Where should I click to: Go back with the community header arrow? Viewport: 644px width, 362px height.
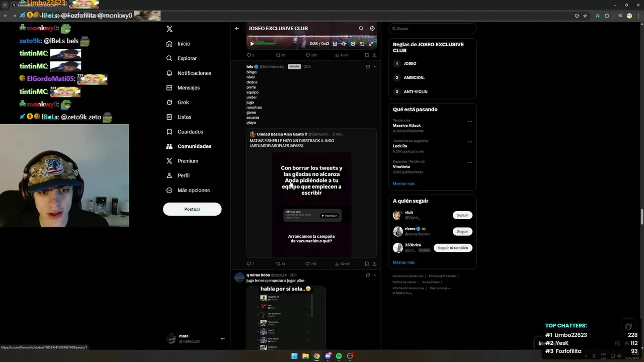[237, 28]
